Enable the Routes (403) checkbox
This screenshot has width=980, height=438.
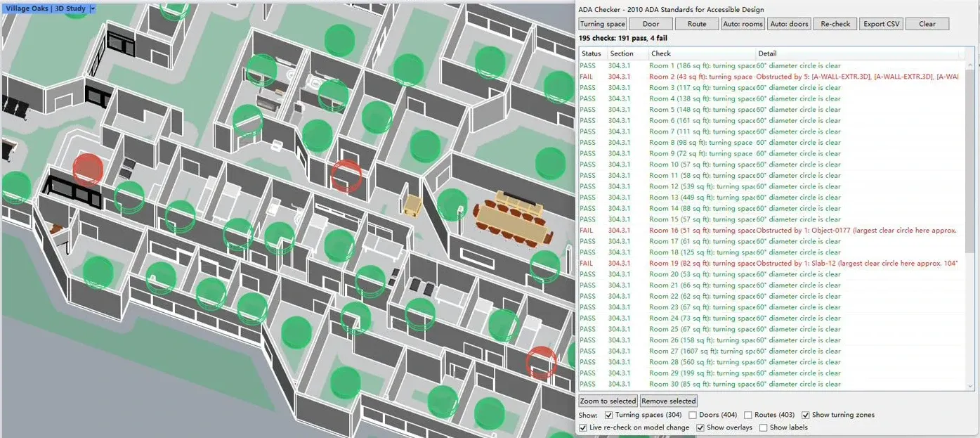(748, 415)
